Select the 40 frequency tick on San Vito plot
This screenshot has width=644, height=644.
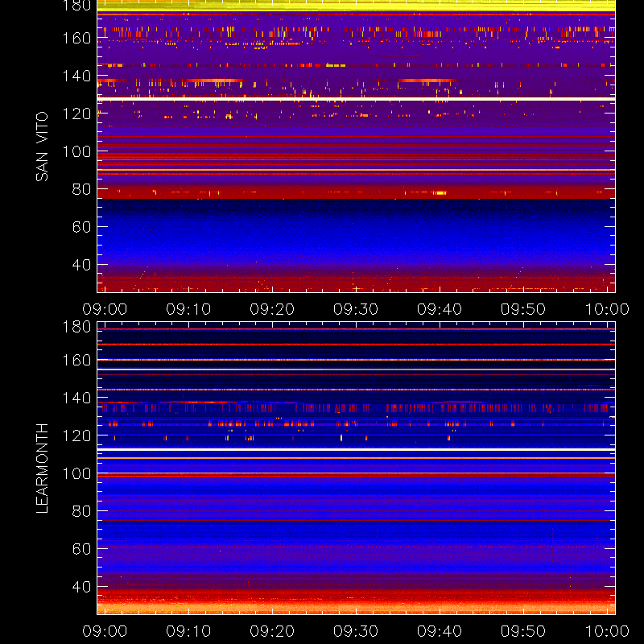[81, 265]
